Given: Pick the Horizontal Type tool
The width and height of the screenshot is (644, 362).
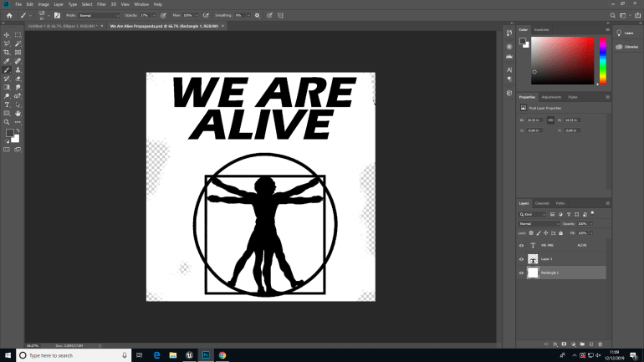Looking at the screenshot, I should point(7,105).
